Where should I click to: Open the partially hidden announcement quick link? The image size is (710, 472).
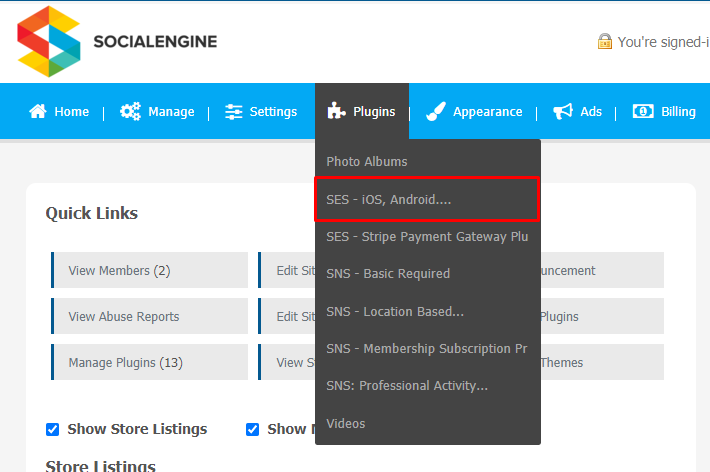602,270
